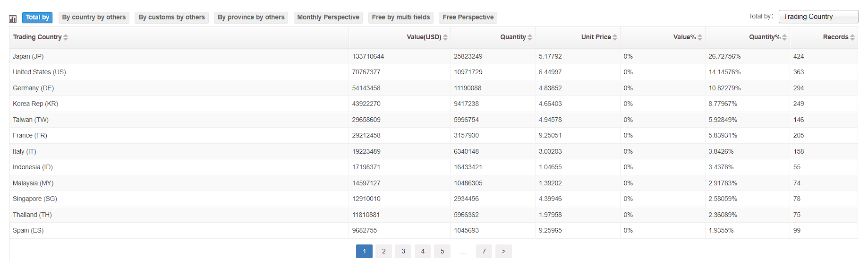The image size is (868, 261).
Task: Click quantity 3157930 for France
Action: click(x=466, y=136)
